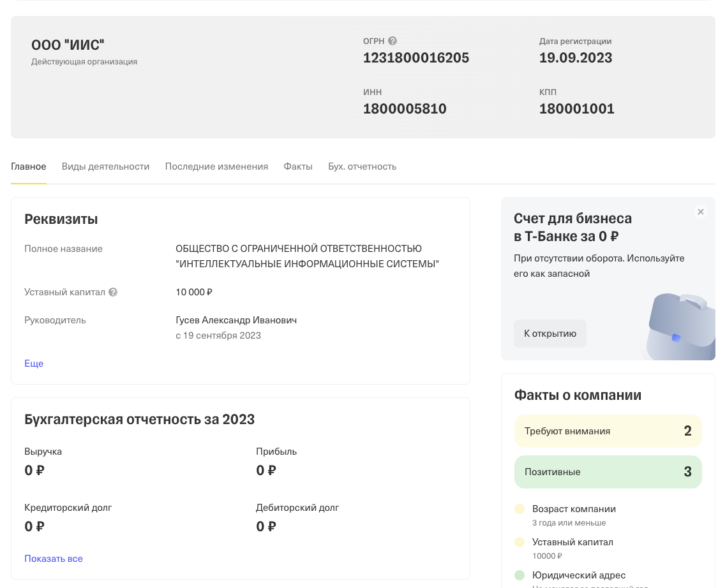Click the yellow dot beside Возраст компании
The width and height of the screenshot is (718, 588).
520,509
